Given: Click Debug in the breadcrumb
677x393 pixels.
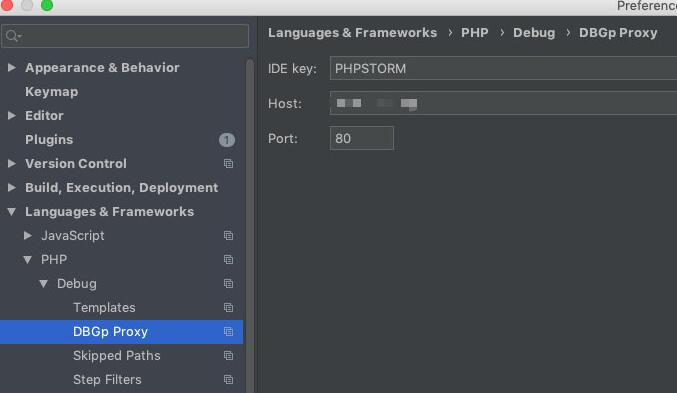Looking at the screenshot, I should click(534, 33).
